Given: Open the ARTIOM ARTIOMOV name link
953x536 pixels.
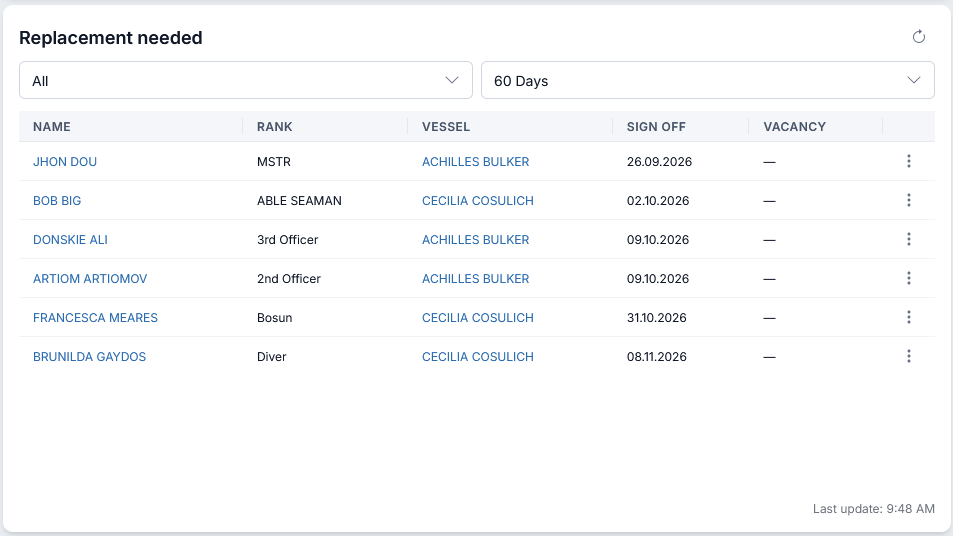Looking at the screenshot, I should [x=90, y=279].
